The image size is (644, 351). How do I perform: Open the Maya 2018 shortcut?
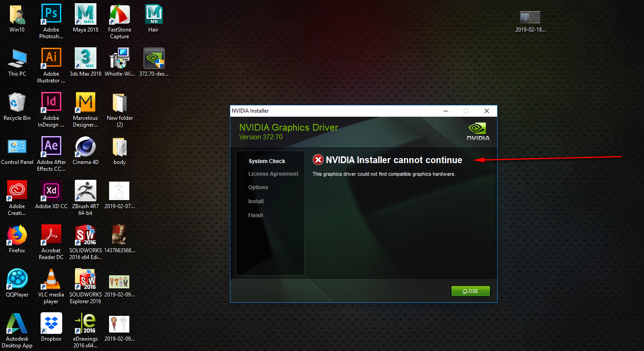point(86,18)
